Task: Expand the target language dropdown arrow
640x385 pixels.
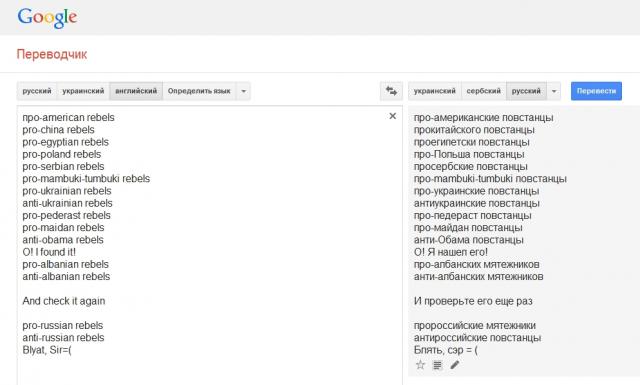Action: coord(554,91)
